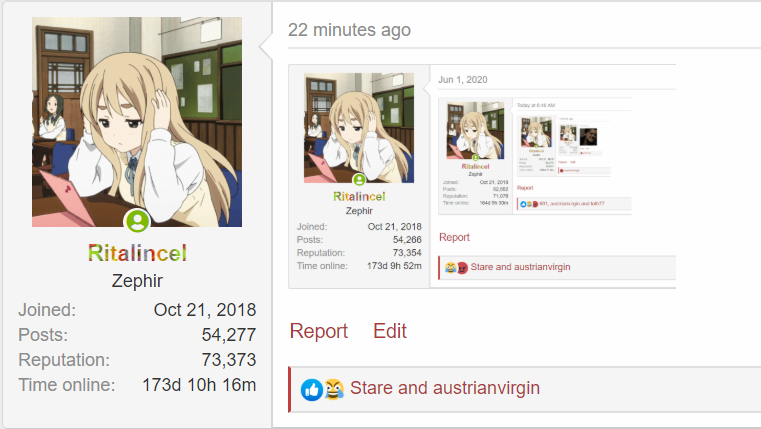Image resolution: width=761 pixels, height=429 pixels.
Task: Click embedded reputation value '73,354'
Action: click(407, 253)
